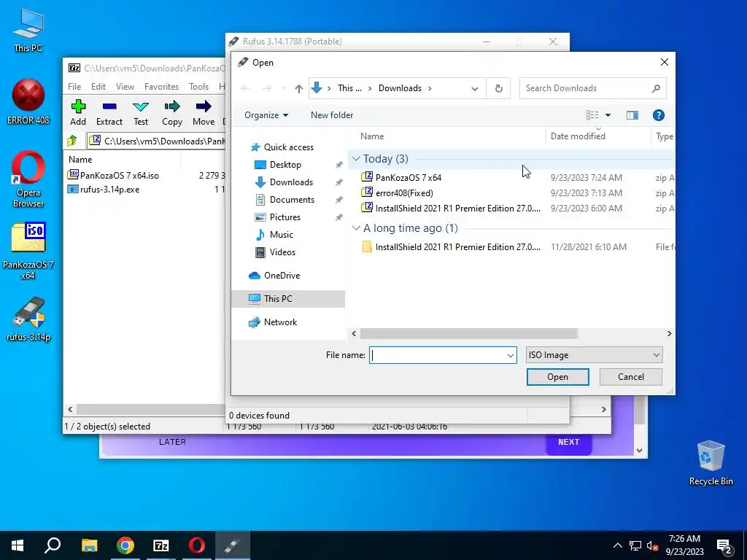Expand the File name history dropdown
This screenshot has width=747, height=560.
(510, 355)
